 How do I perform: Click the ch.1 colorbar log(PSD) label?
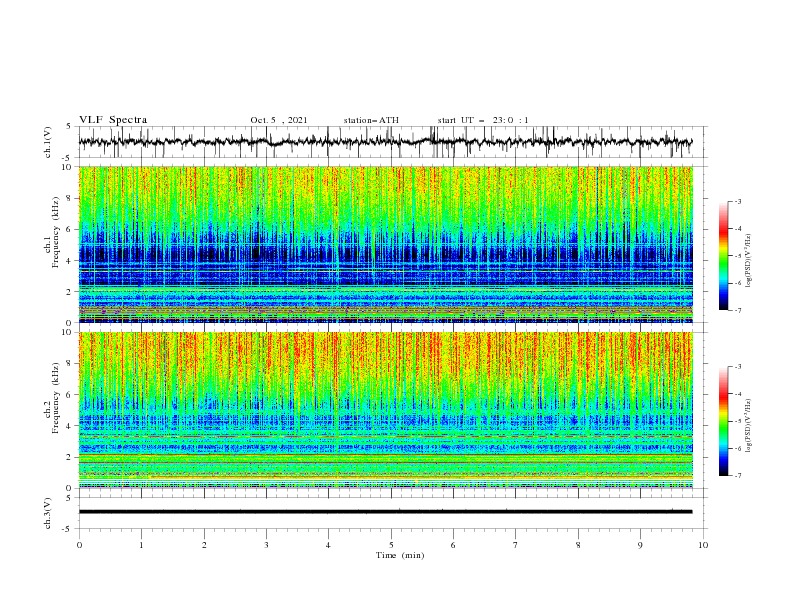tap(748, 261)
